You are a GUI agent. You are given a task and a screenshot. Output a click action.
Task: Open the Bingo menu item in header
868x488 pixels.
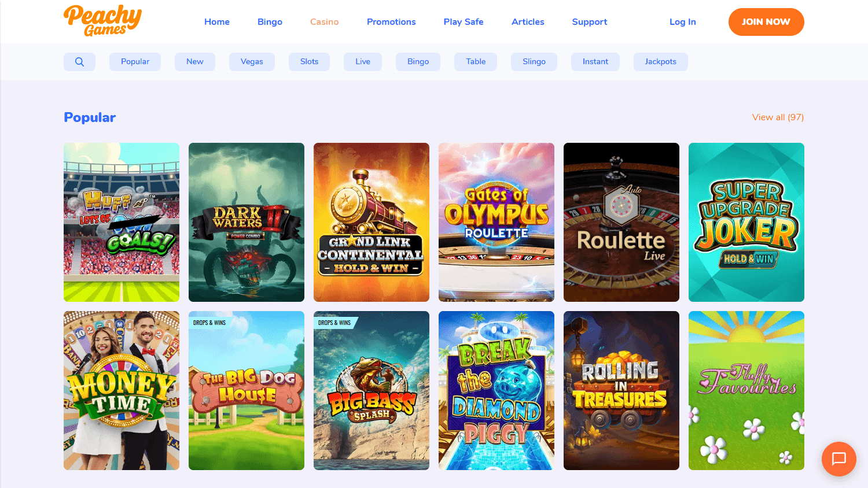(270, 22)
